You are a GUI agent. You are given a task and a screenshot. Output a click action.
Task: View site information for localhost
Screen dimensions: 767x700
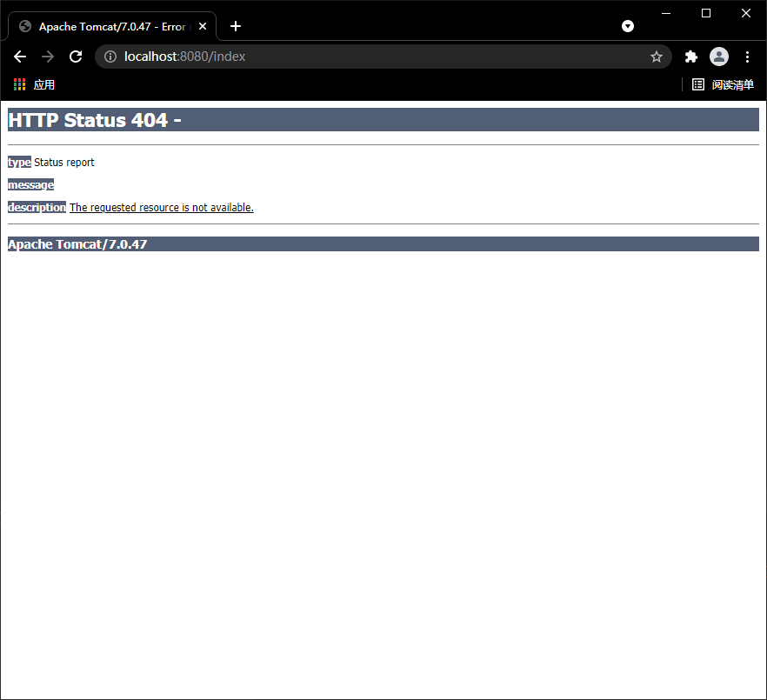[110, 57]
